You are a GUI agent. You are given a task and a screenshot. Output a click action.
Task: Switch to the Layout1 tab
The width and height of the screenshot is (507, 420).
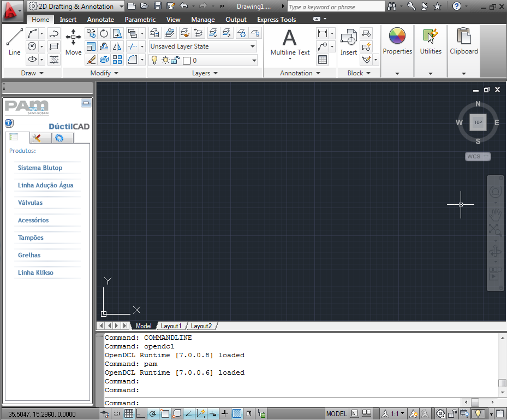[x=171, y=326]
